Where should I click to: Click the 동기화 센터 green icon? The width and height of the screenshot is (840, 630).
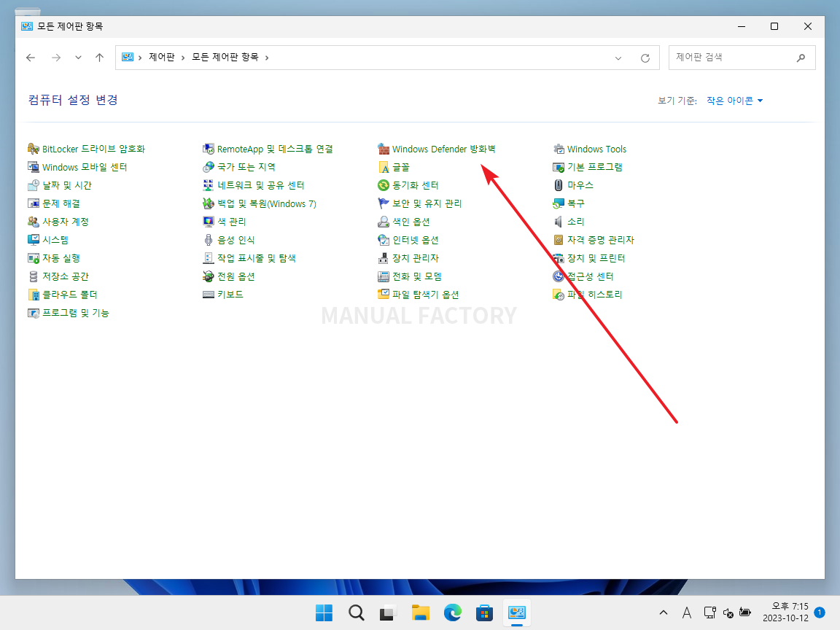(384, 185)
